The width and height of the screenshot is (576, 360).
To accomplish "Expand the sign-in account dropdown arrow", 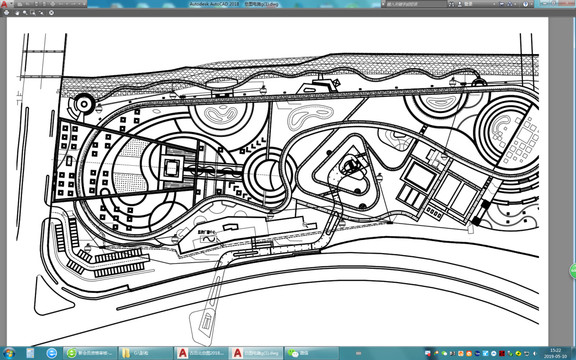I will point(494,4).
